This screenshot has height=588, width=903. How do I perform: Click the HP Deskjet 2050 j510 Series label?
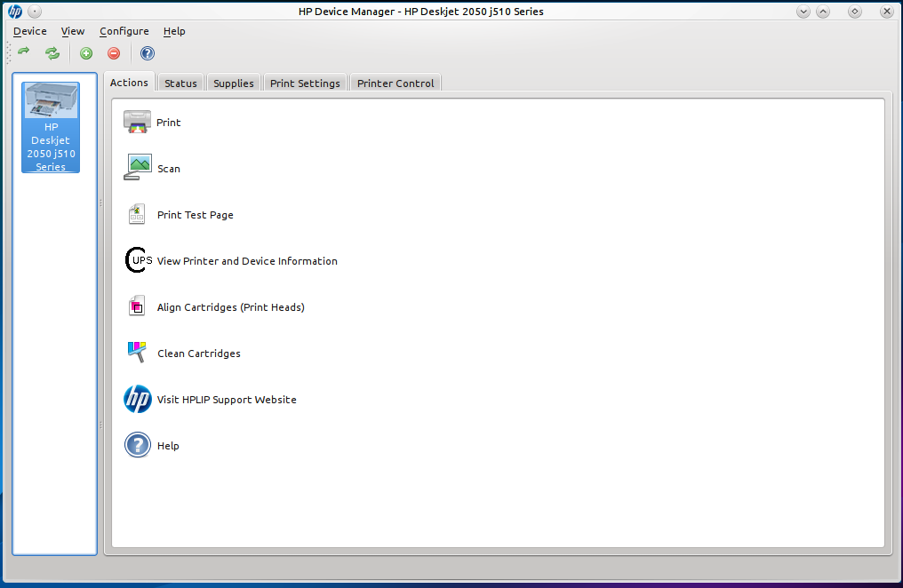tap(51, 147)
